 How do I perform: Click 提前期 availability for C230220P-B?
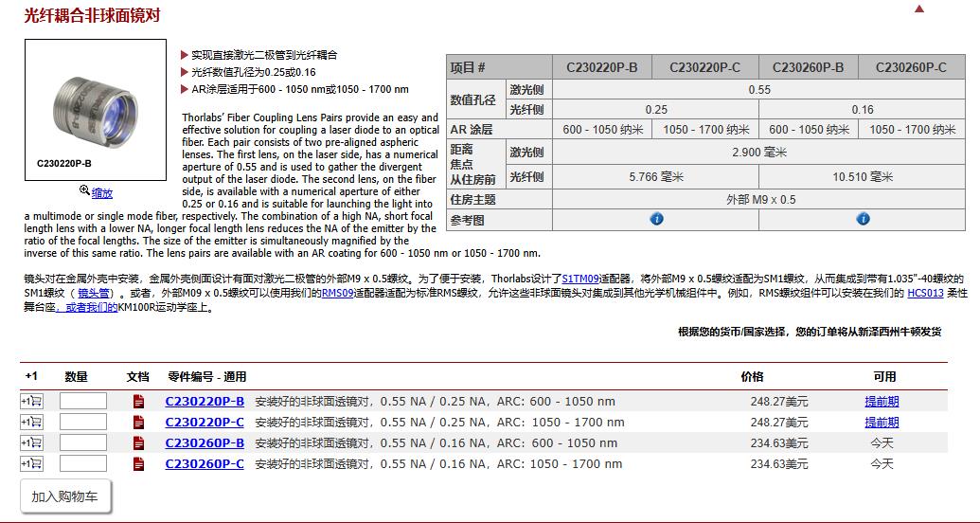click(x=882, y=402)
